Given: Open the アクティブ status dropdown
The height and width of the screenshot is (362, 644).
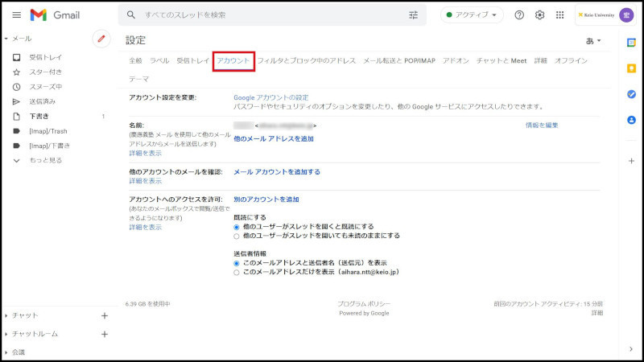Looking at the screenshot, I should coord(472,15).
